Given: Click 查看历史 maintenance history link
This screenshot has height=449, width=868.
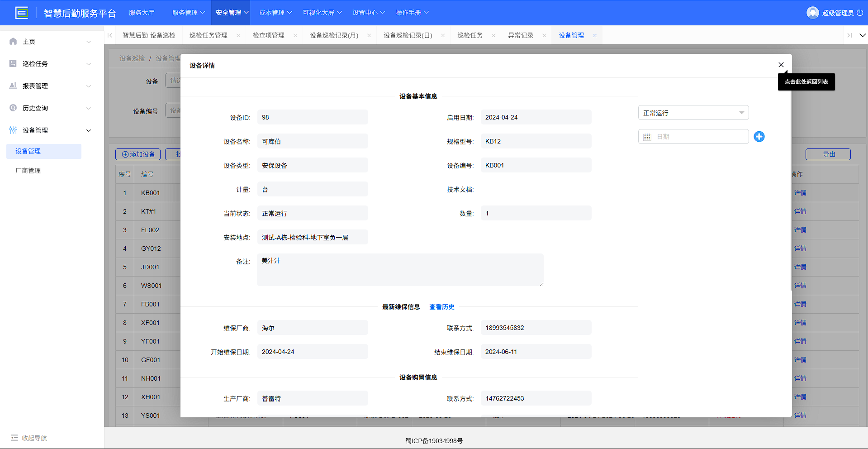Looking at the screenshot, I should [441, 307].
